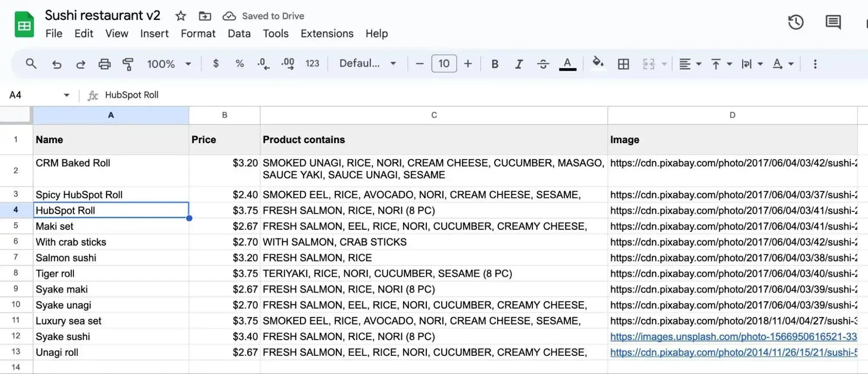Click the print icon

point(104,63)
